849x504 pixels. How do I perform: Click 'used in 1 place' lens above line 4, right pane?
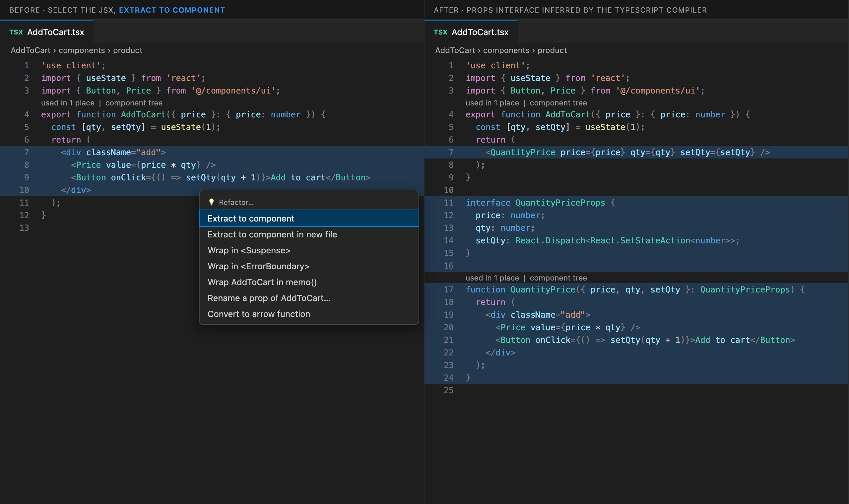(492, 103)
